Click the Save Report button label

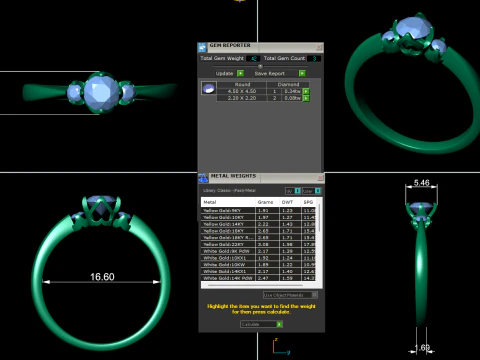(x=270, y=74)
